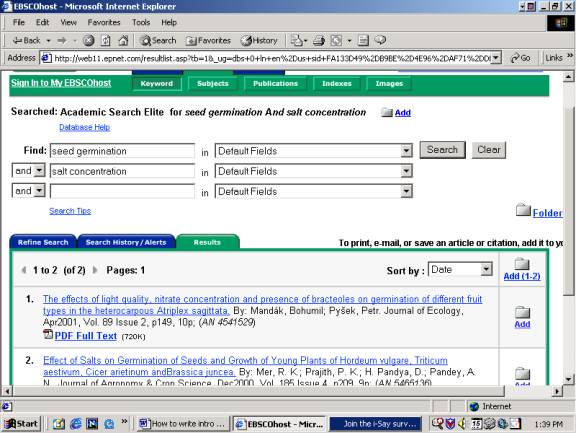Open the Tools menu
The image size is (576, 433).
pyautogui.click(x=141, y=22)
